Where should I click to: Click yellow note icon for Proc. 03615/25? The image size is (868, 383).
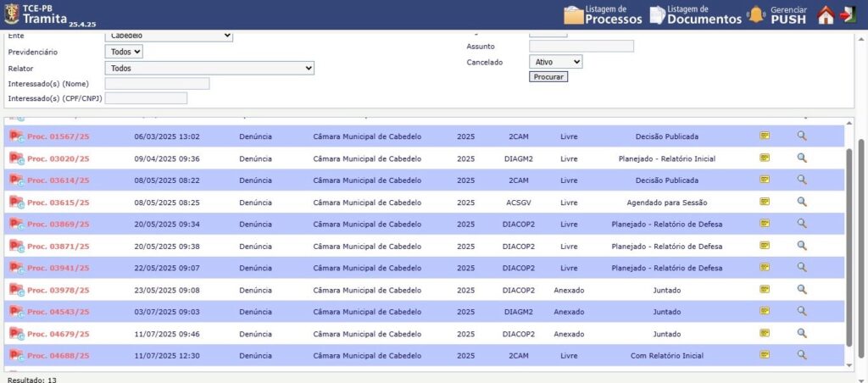[x=765, y=202]
